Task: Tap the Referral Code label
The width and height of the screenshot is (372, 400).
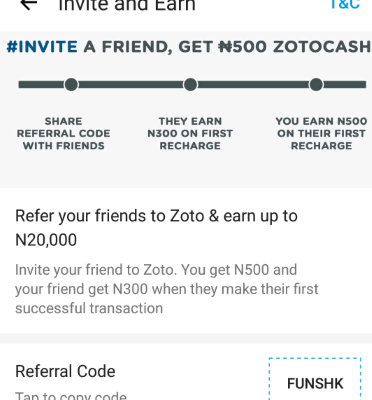Action: click(x=65, y=371)
